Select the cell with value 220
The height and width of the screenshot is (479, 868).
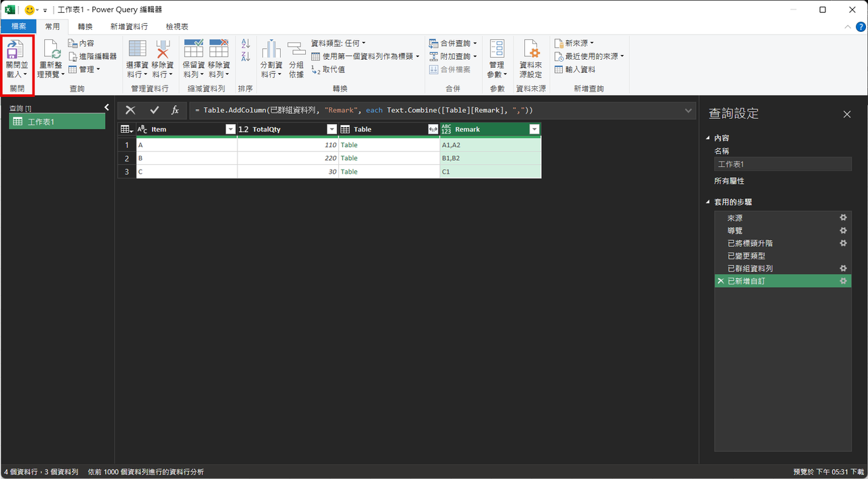pos(288,158)
